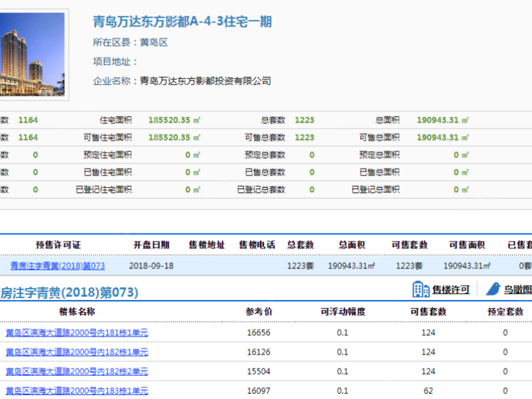
Task: Click 预定住宅面积 label
Action: [x=107, y=155]
